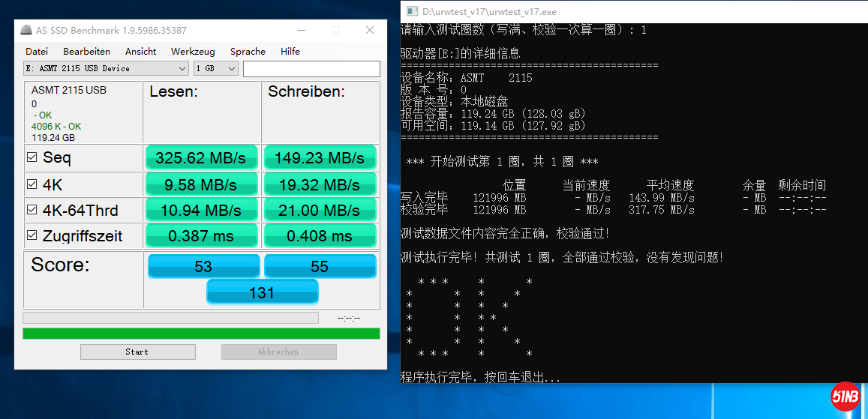Viewport: 868px width, 419px height.
Task: Open the ASMT 2115 USB Device drive dropdown
Action: (x=106, y=69)
